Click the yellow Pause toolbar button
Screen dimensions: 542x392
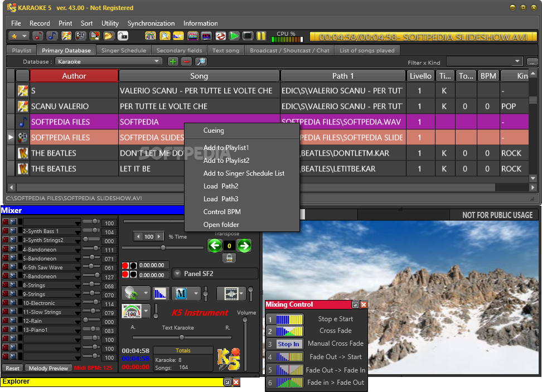tap(262, 36)
